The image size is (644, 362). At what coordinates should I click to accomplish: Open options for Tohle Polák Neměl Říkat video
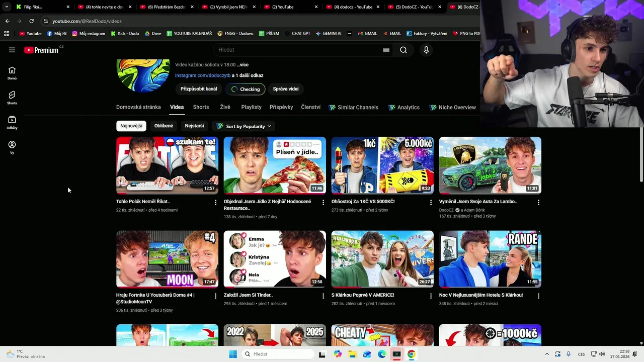click(x=215, y=202)
